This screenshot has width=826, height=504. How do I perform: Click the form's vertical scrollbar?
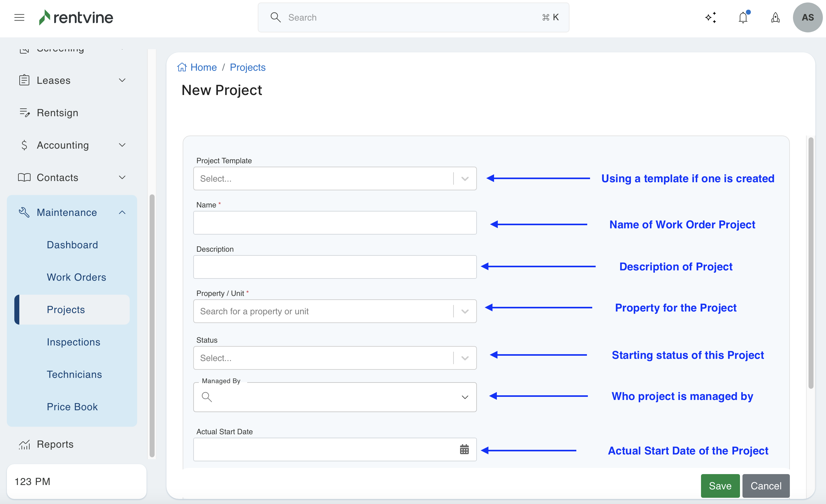coord(811,263)
